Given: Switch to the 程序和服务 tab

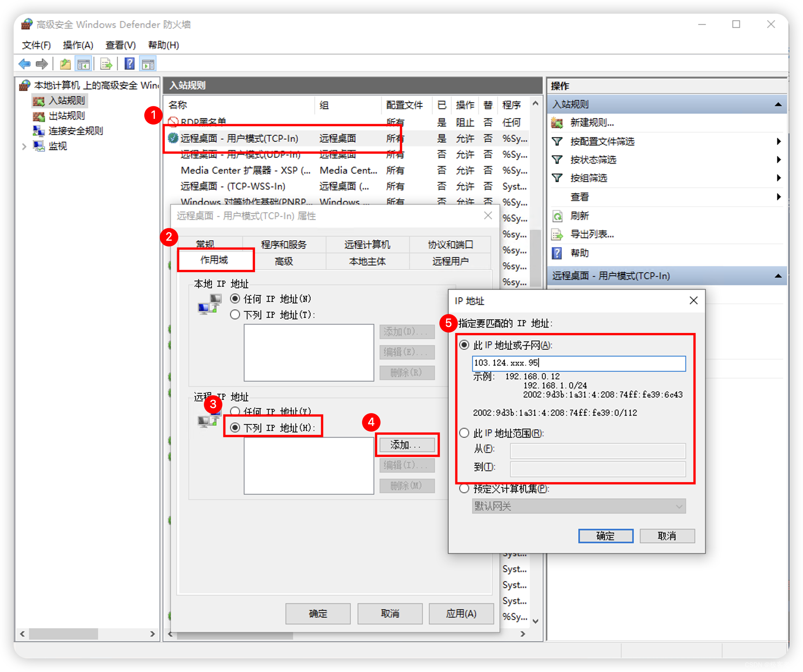Looking at the screenshot, I should click(x=284, y=245).
